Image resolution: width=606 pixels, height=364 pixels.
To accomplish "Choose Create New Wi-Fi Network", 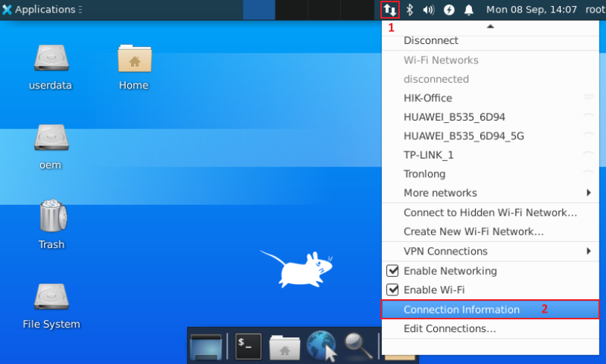I will click(491, 231).
